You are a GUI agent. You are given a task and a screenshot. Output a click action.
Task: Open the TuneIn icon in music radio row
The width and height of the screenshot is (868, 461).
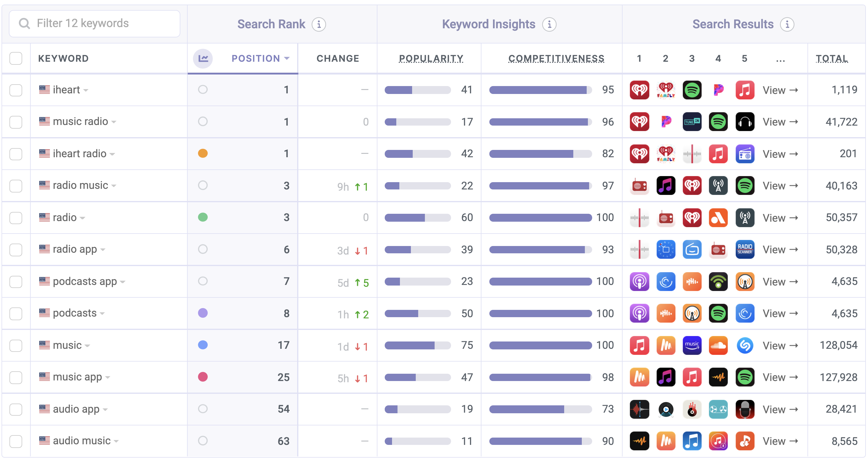pos(692,122)
